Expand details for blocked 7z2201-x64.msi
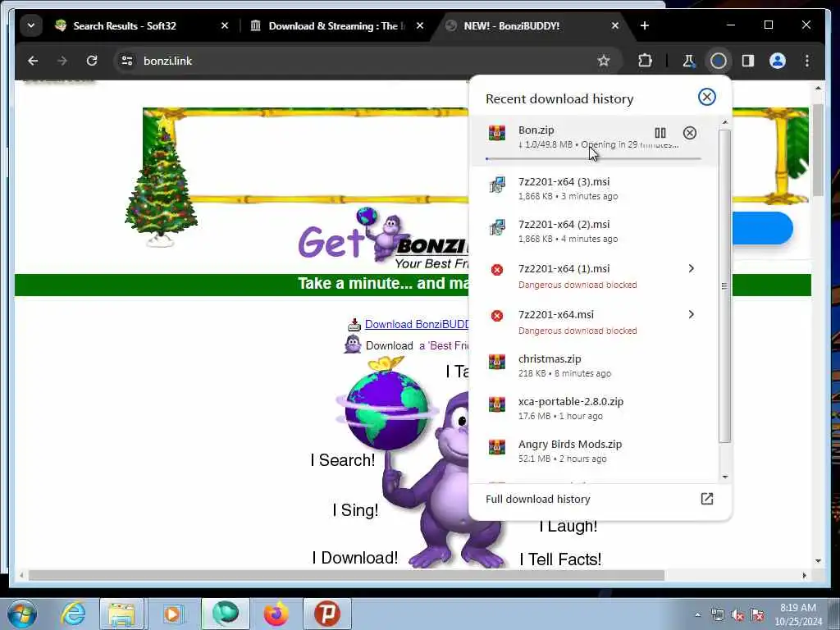The image size is (840, 630). (x=691, y=314)
